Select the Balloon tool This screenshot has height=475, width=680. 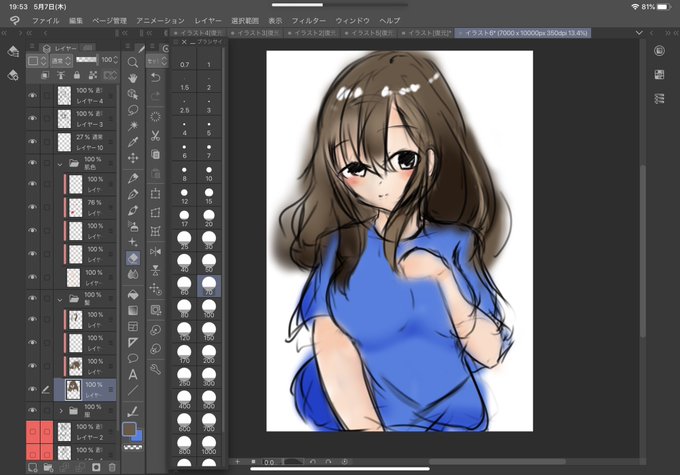tap(133, 358)
